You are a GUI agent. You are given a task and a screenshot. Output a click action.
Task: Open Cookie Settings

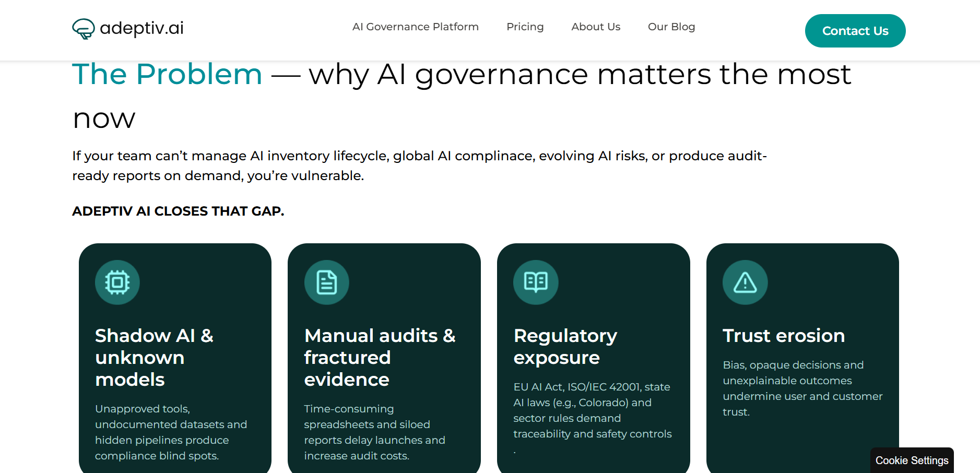coord(912,460)
